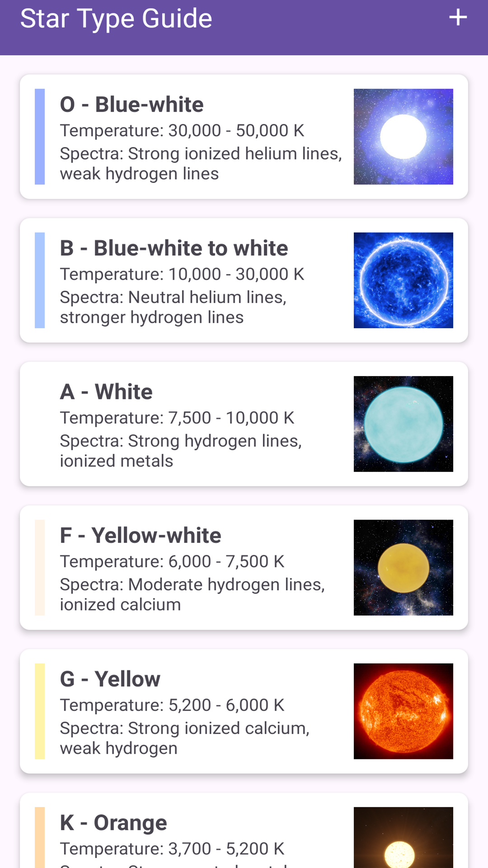The image size is (488, 868).
Task: Tap the plus icon to add star type
Action: (458, 18)
